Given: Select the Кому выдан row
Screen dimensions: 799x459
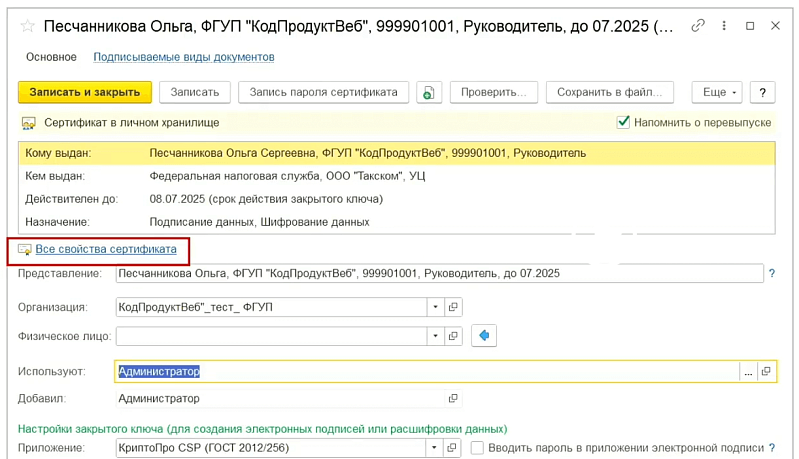Looking at the screenshot, I should click(397, 153).
